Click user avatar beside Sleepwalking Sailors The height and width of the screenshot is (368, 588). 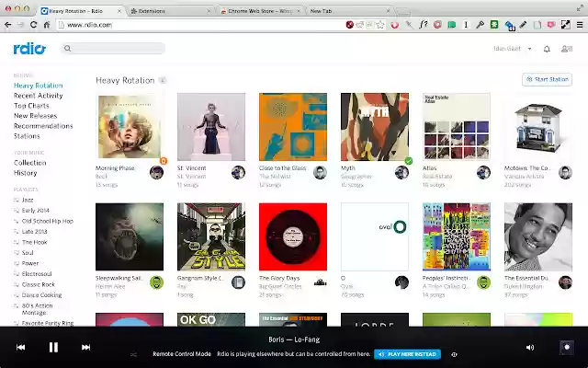click(x=156, y=282)
